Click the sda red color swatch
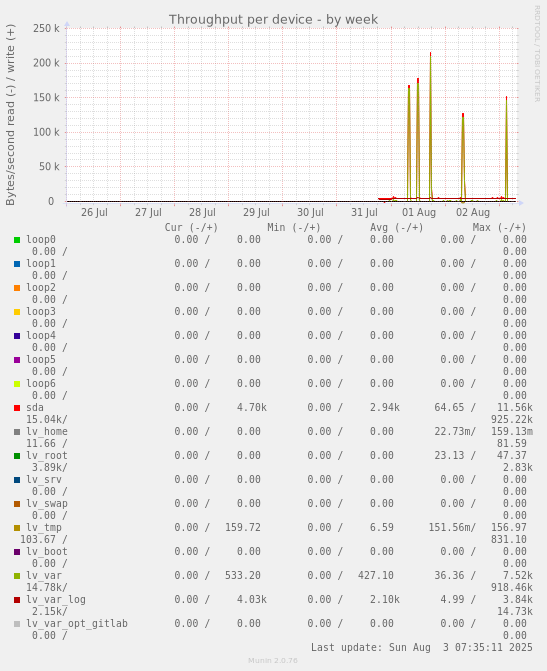 [17, 408]
